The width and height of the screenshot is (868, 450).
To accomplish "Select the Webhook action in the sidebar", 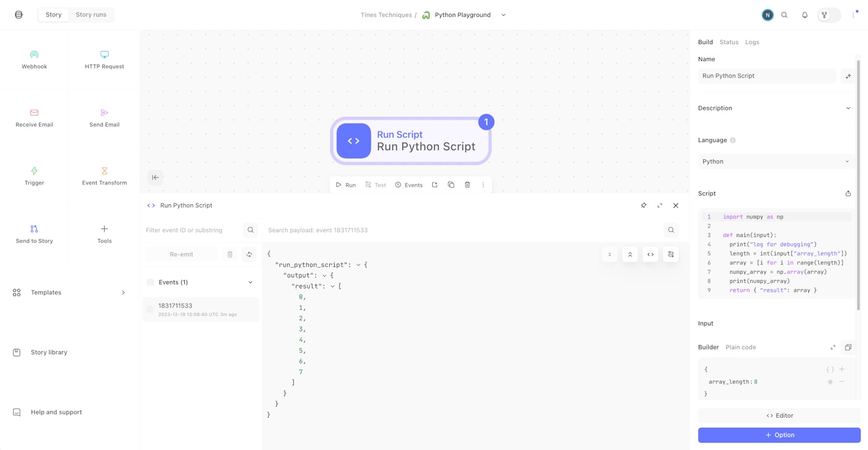I will (x=34, y=59).
